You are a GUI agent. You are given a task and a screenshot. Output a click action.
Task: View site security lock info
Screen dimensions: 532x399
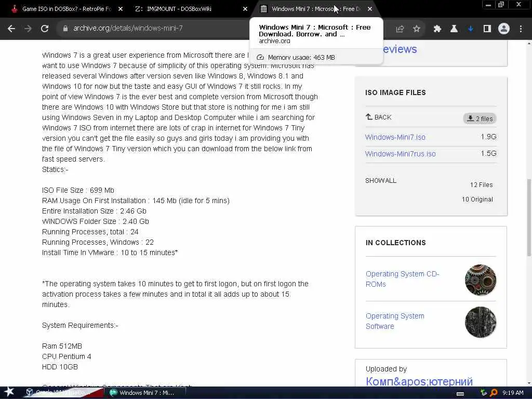pyautogui.click(x=65, y=29)
